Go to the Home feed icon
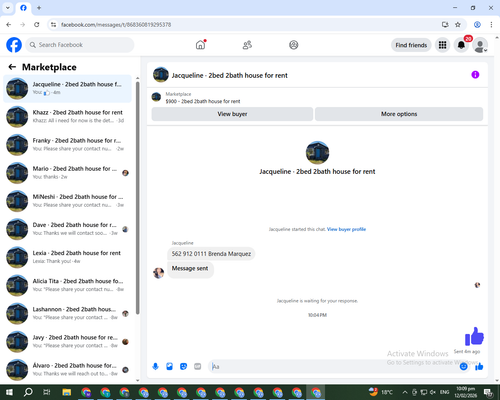This screenshot has width=500, height=400. tap(200, 45)
